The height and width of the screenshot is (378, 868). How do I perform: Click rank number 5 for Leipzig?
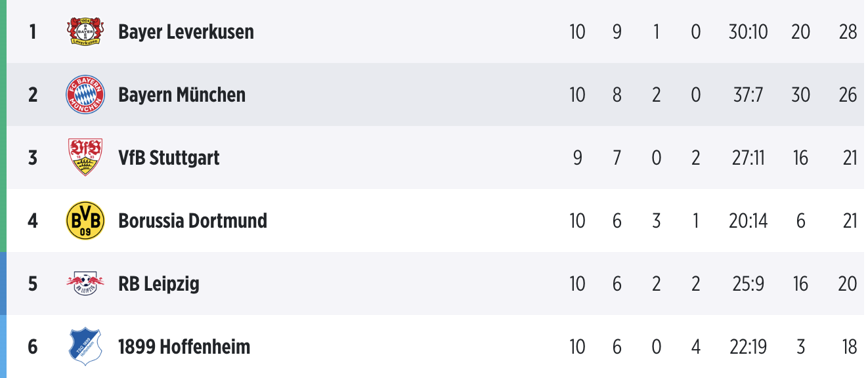pyautogui.click(x=33, y=283)
